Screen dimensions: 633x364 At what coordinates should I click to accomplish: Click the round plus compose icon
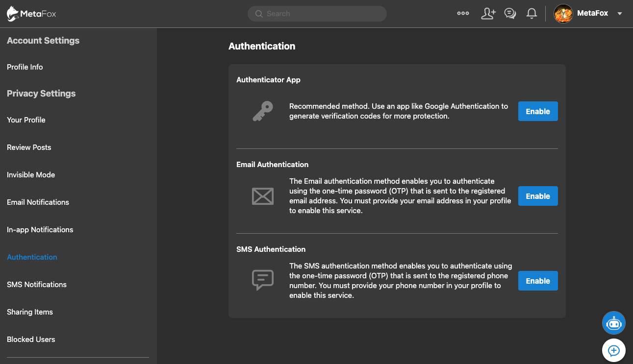click(x=614, y=350)
